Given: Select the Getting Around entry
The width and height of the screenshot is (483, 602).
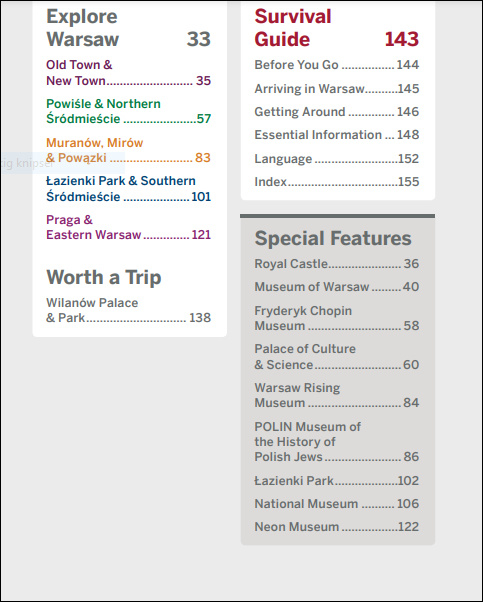Looking at the screenshot, I should pos(336,112).
